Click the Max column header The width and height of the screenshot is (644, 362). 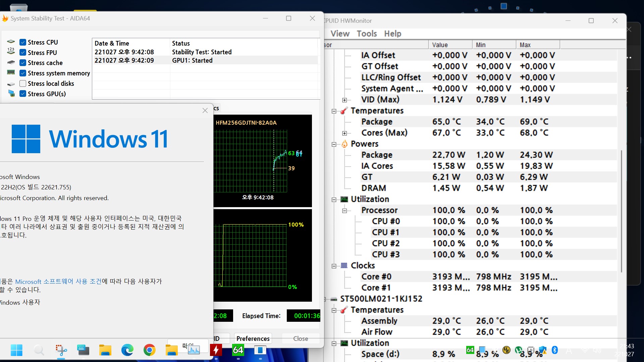coord(538,45)
